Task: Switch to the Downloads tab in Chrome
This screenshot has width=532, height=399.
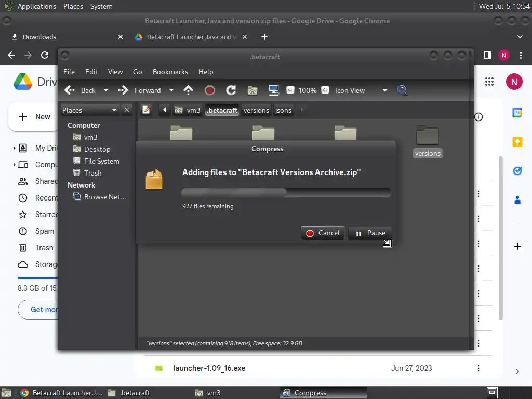Action: click(x=67, y=37)
